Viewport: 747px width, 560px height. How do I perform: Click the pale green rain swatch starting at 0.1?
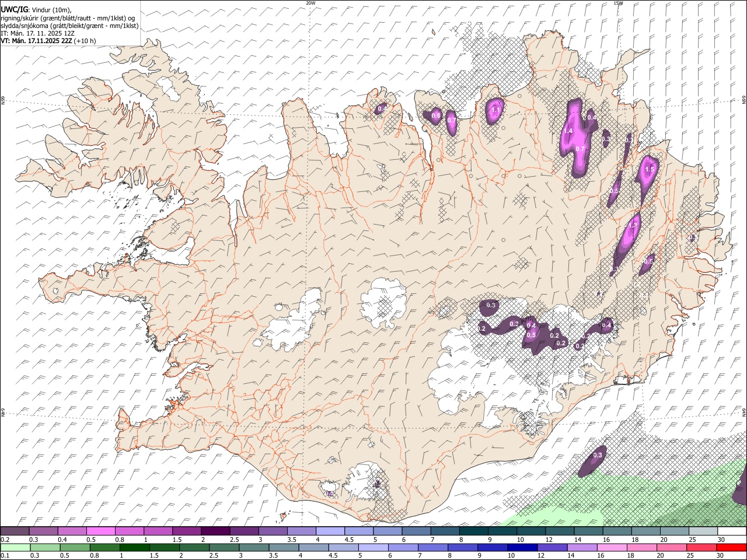[x=15, y=548]
